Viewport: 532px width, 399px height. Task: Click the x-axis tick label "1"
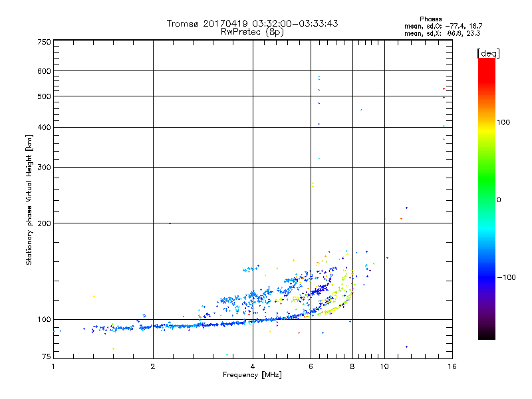click(53, 366)
